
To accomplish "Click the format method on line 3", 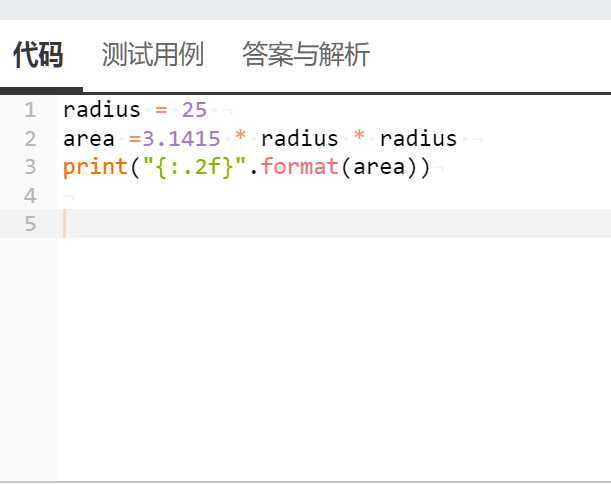I will point(299,167).
